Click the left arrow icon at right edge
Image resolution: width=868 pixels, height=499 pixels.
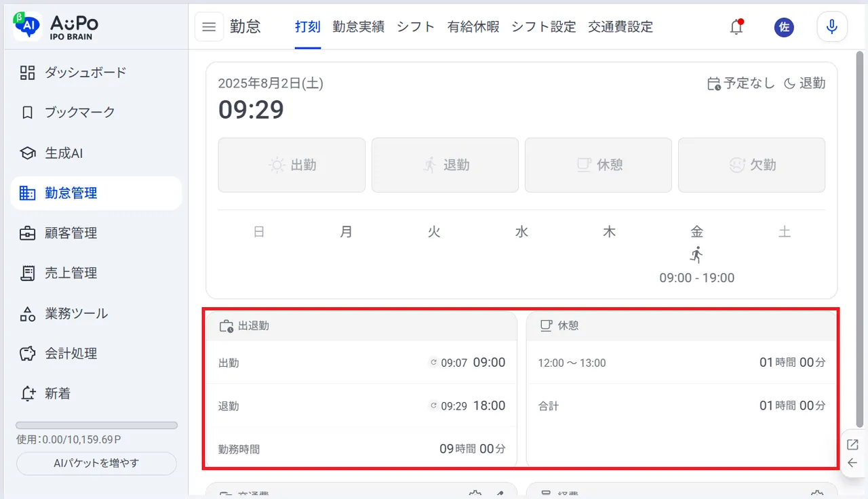point(852,463)
